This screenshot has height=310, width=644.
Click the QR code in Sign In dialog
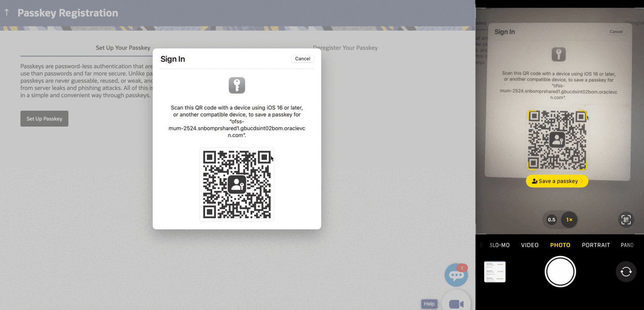tap(237, 185)
